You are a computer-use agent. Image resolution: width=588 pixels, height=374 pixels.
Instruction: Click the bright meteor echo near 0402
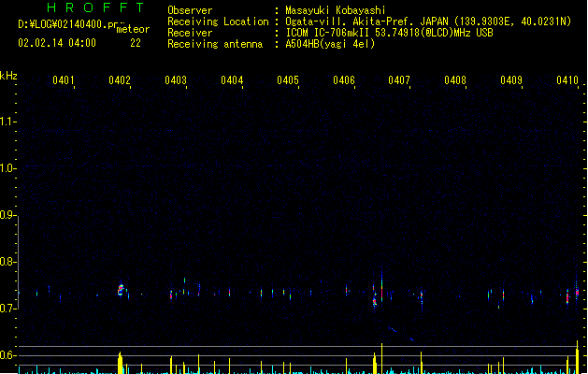[121, 290]
